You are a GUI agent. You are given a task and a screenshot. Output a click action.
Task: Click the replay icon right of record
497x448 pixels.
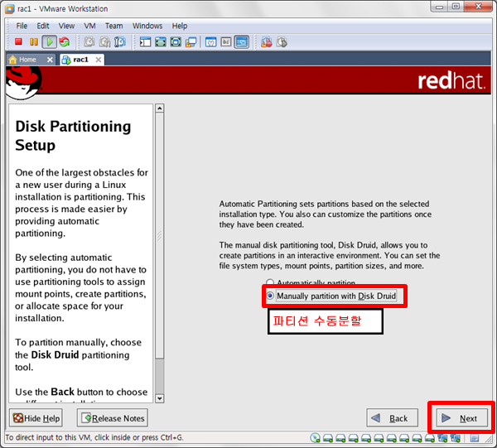coord(282,42)
